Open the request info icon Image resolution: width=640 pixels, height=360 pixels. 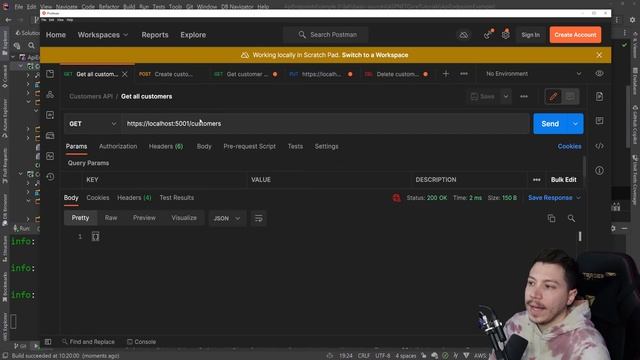[599, 171]
